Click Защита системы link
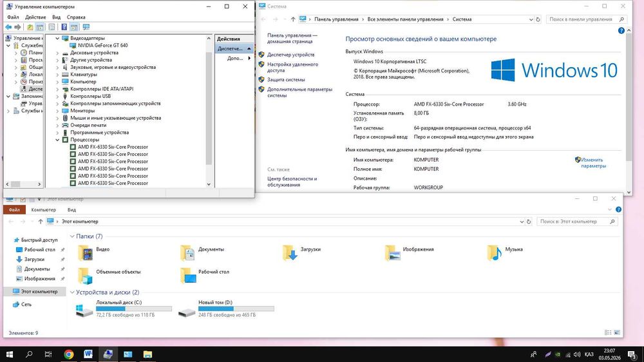 [x=286, y=80]
